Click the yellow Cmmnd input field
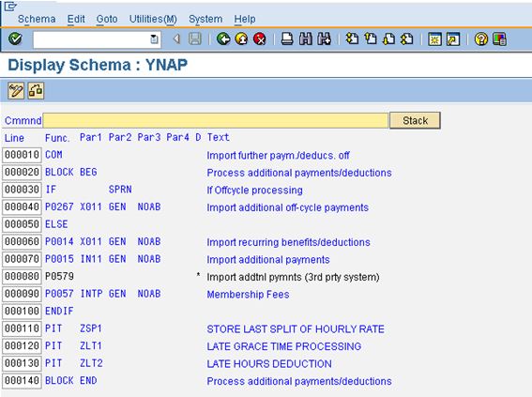This screenshot has height=397, width=532. click(x=216, y=120)
